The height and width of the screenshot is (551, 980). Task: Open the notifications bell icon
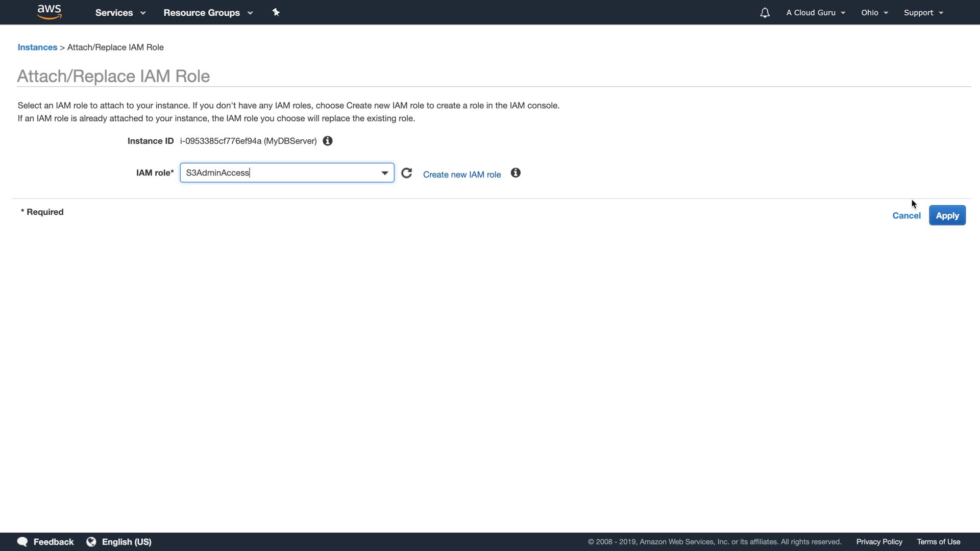(765, 13)
